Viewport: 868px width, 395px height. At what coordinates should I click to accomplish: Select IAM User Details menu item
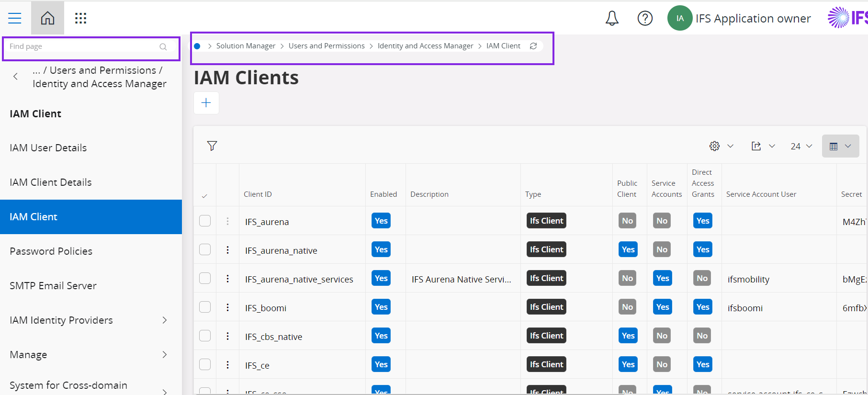[48, 148]
